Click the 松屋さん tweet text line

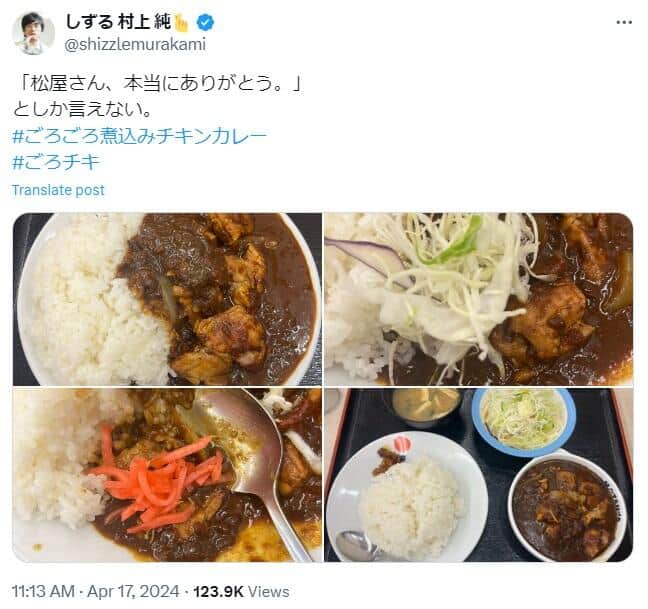coord(158,84)
